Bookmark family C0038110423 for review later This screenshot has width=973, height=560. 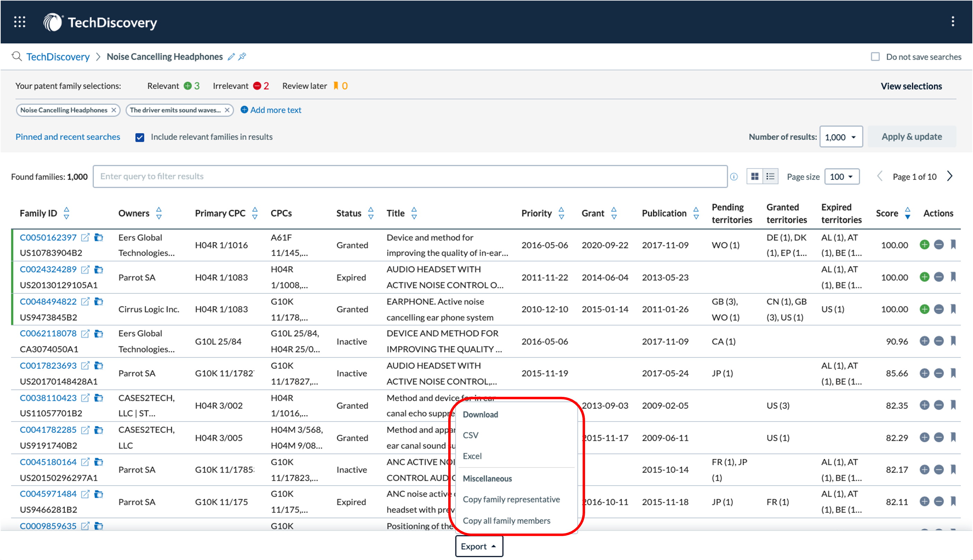click(x=953, y=405)
